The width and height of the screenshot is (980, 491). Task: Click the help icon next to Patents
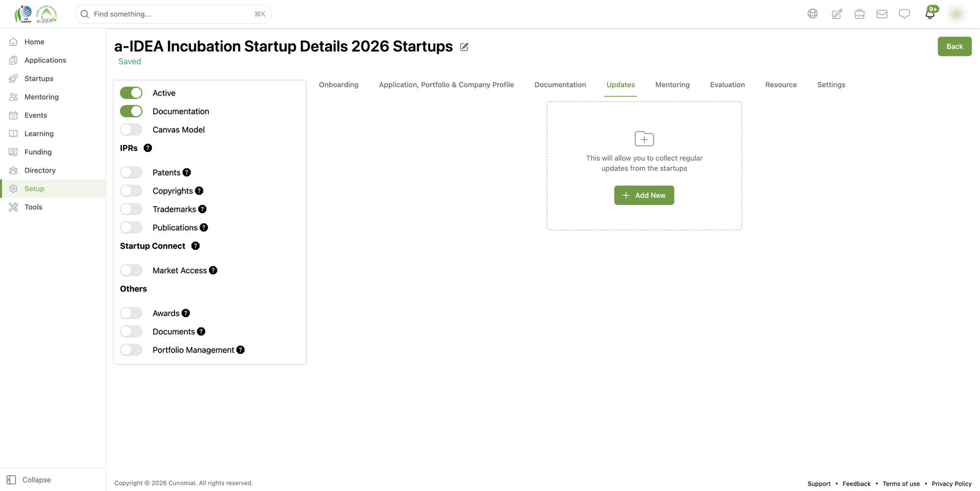(187, 173)
